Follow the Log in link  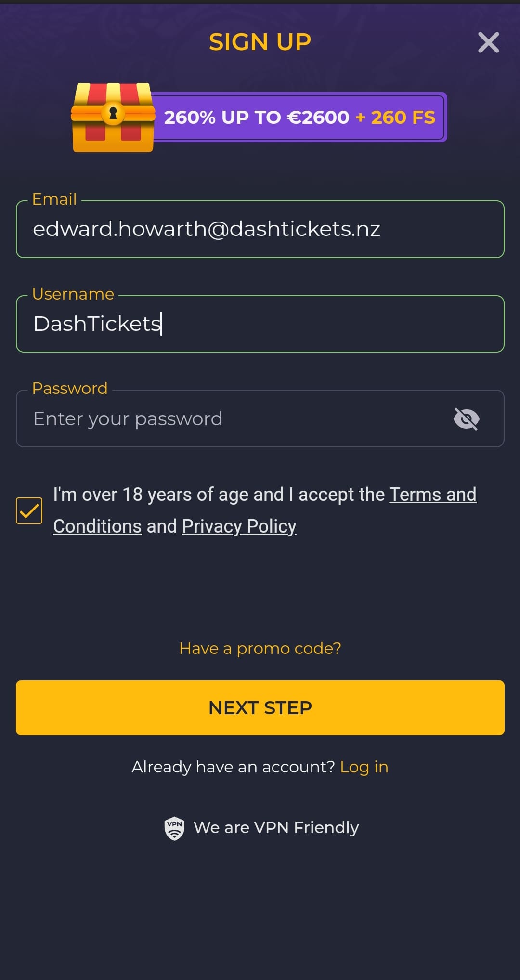(364, 767)
